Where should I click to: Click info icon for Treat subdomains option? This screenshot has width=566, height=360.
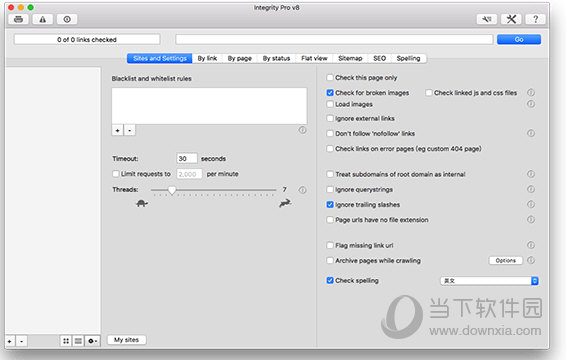(531, 174)
